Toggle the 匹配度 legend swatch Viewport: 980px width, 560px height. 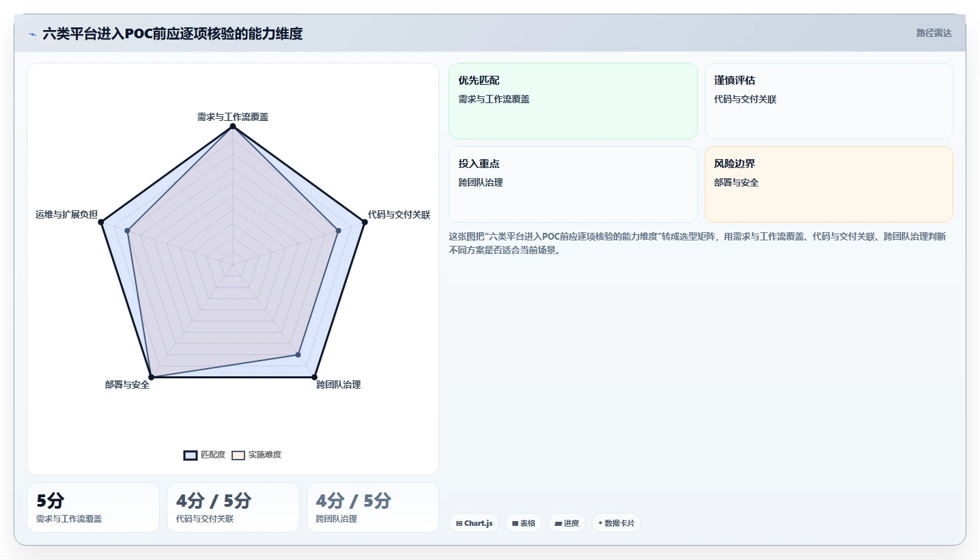tap(191, 456)
